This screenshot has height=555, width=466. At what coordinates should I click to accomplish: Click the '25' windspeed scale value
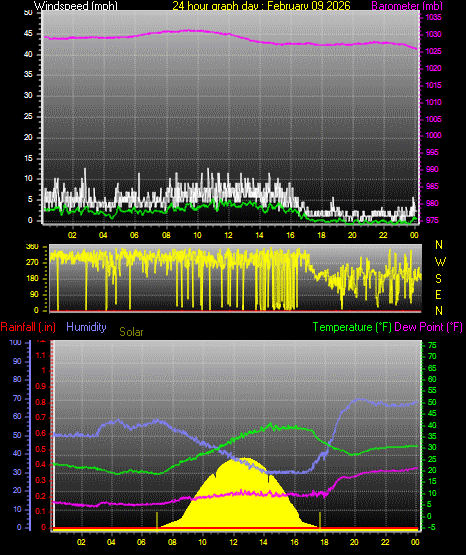coord(28,116)
